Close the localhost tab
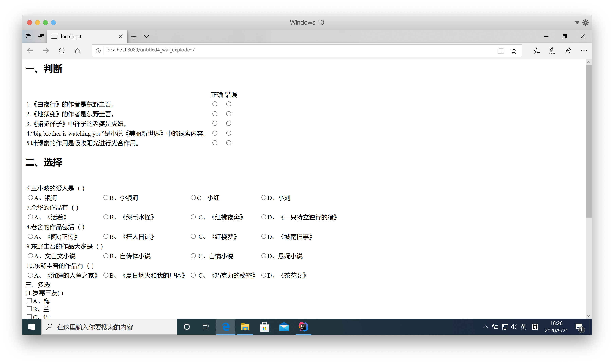Screen dimensions: 614x364 tap(121, 37)
